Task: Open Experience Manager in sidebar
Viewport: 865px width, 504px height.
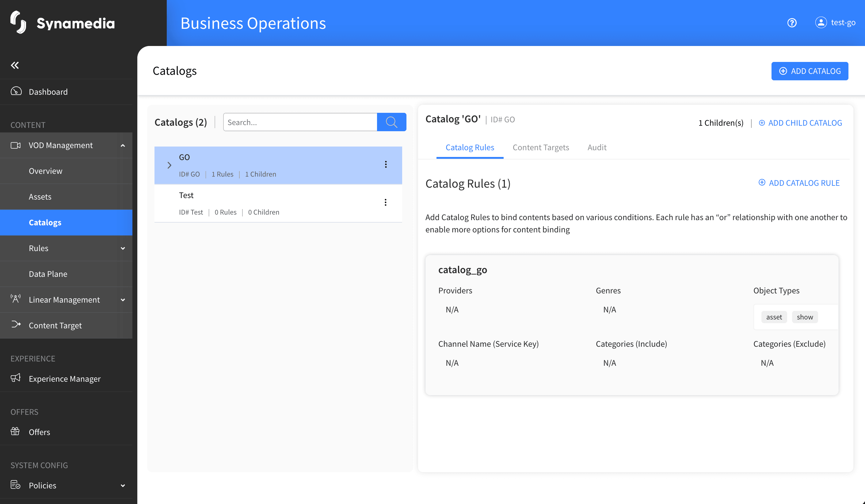Action: click(66, 379)
